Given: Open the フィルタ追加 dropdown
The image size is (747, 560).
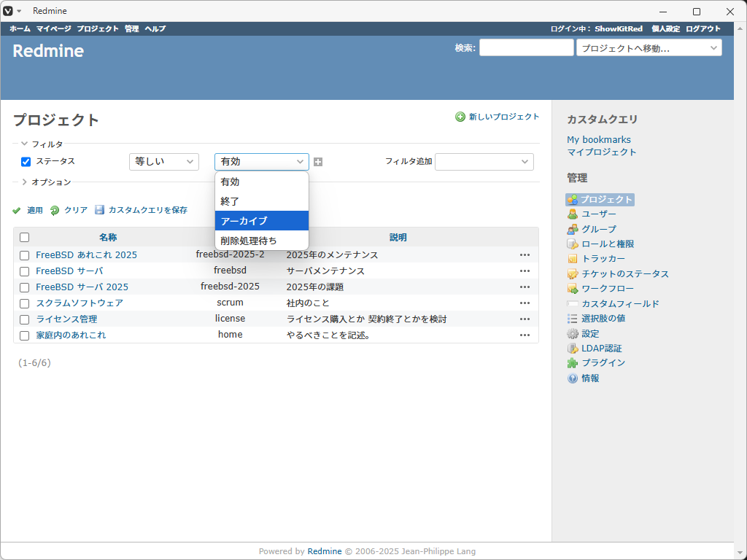Looking at the screenshot, I should click(484, 162).
